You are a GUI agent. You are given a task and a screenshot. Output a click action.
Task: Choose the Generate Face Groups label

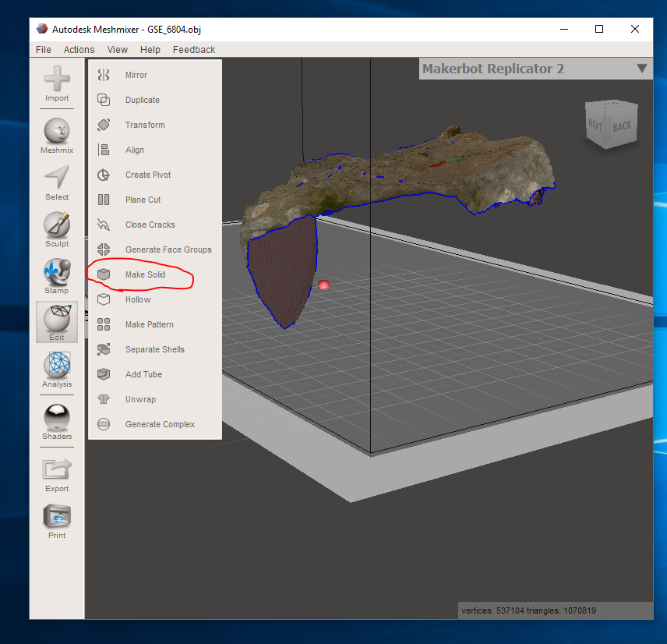(x=168, y=249)
